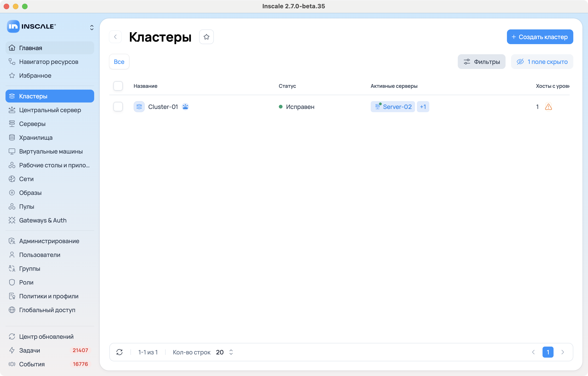Image resolution: width=588 pixels, height=376 pixels.
Task: Show hidden field via '1 поле скрыто'
Action: [x=542, y=62]
